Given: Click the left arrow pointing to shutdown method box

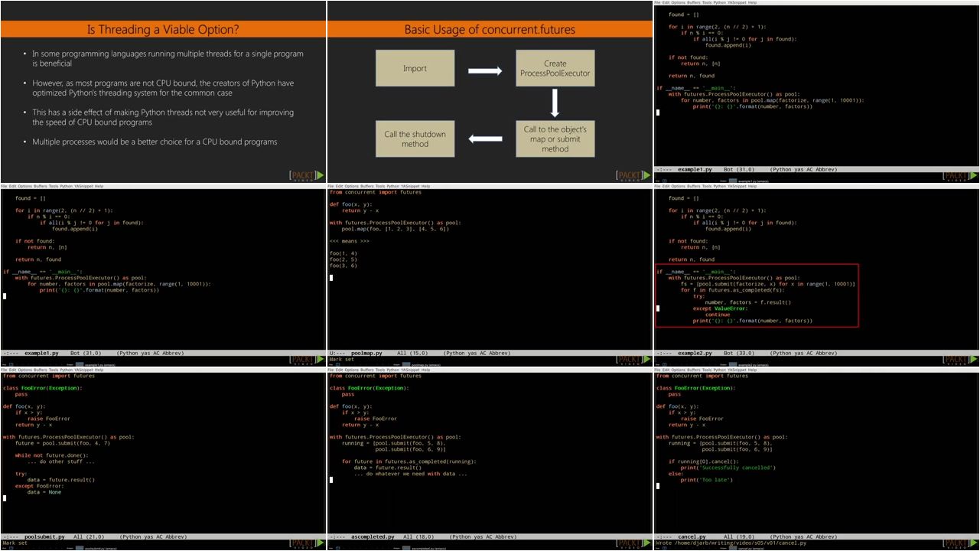Looking at the screenshot, I should 484,139.
